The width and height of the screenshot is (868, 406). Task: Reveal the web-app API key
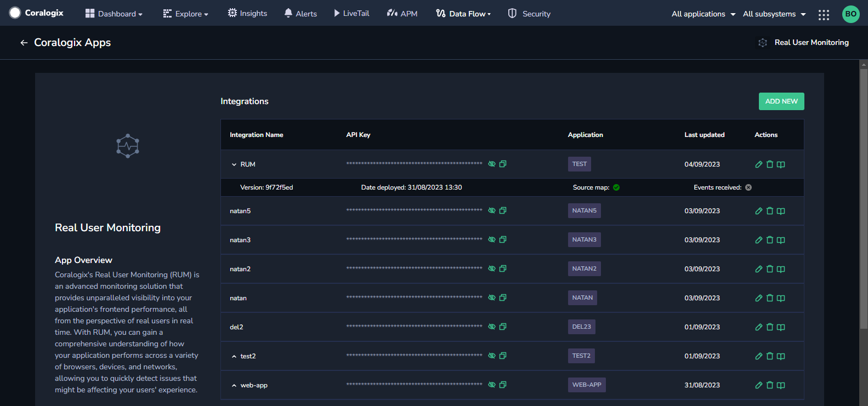(492, 385)
